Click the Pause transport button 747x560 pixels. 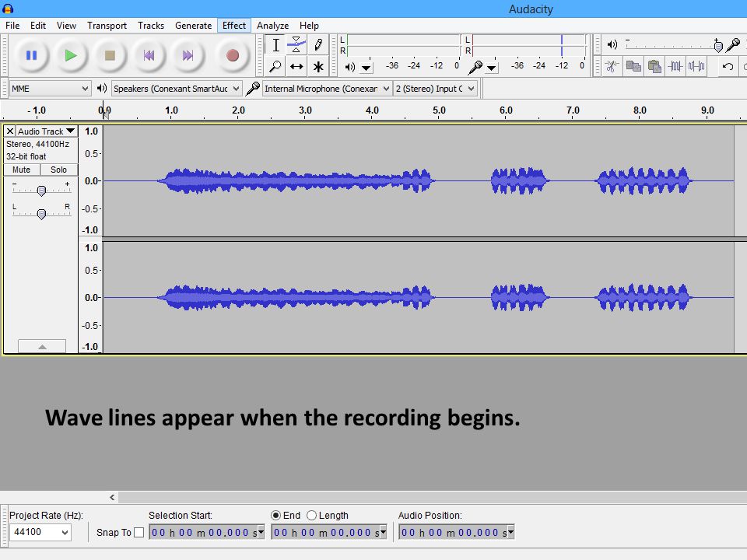tap(31, 56)
